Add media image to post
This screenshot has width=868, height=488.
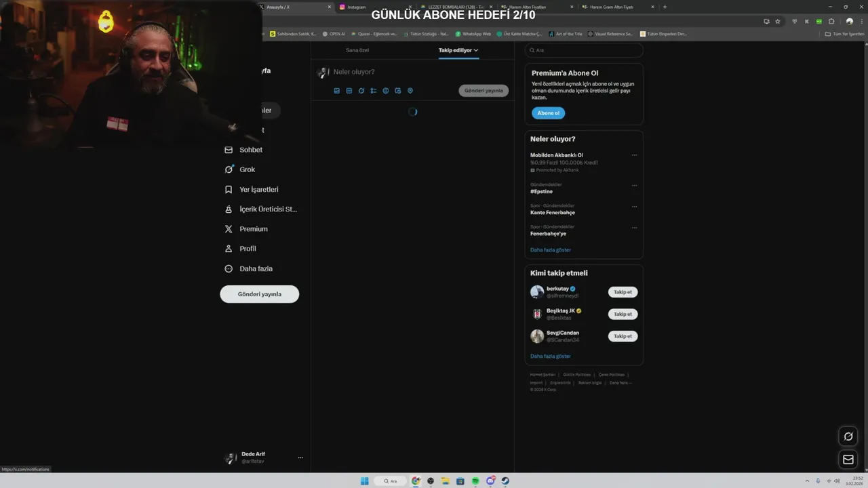pyautogui.click(x=337, y=91)
